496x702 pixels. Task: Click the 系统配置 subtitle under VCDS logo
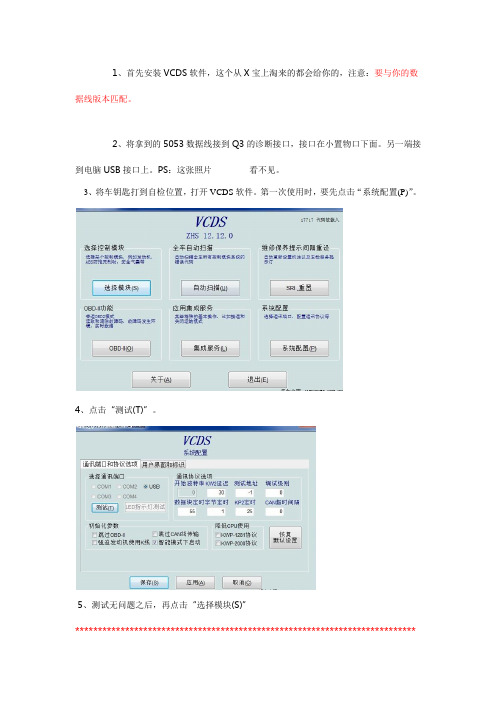(x=196, y=453)
